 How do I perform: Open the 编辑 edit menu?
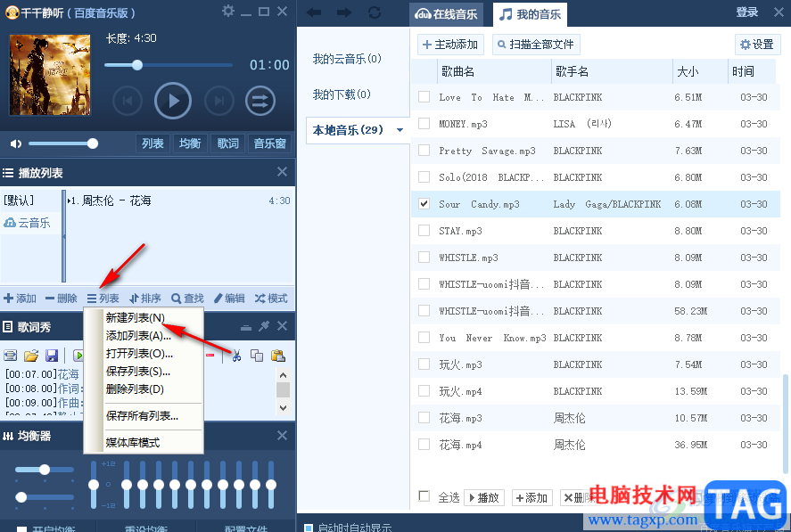pyautogui.click(x=229, y=299)
